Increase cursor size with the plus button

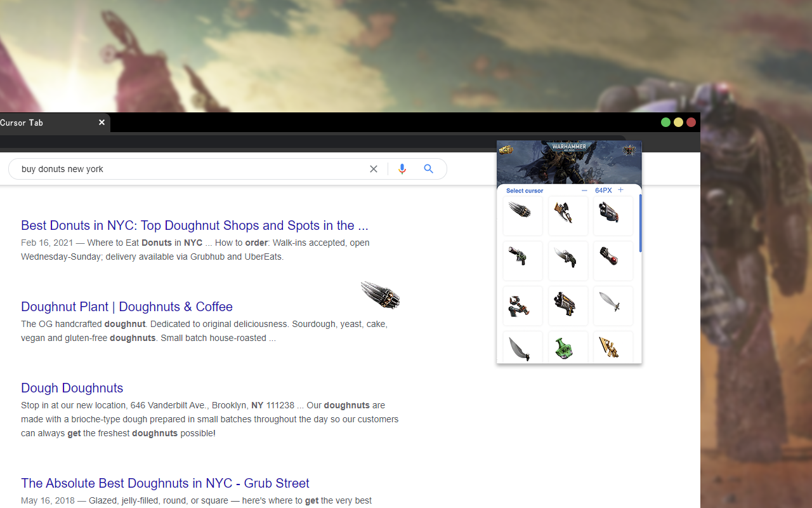click(620, 190)
